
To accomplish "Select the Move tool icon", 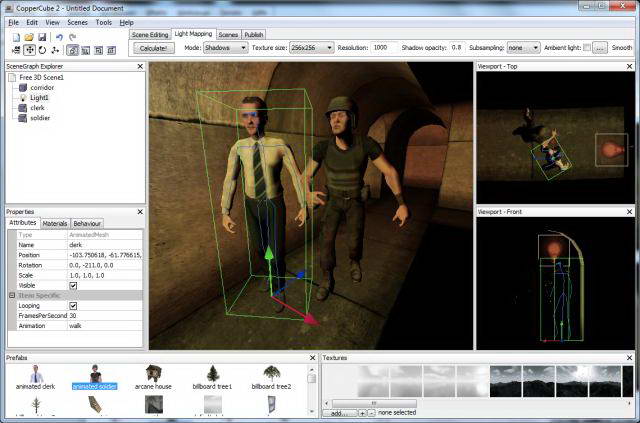I will click(x=30, y=49).
